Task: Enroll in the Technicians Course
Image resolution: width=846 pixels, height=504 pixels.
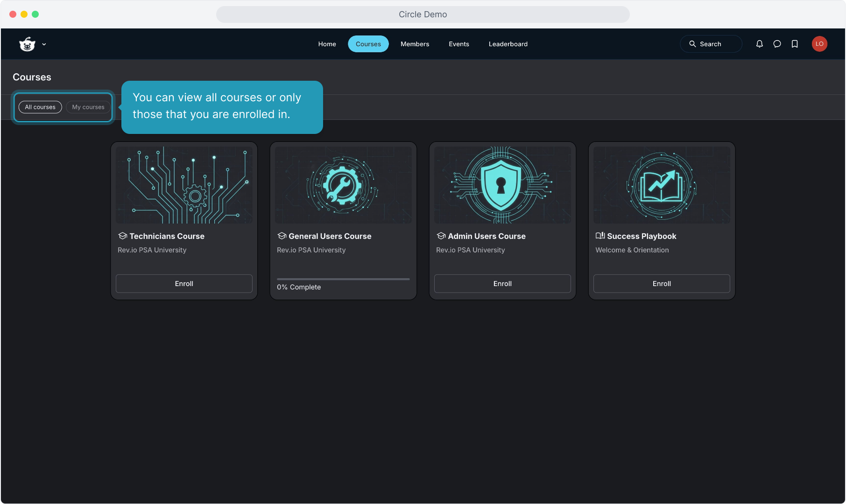Action: click(x=184, y=284)
